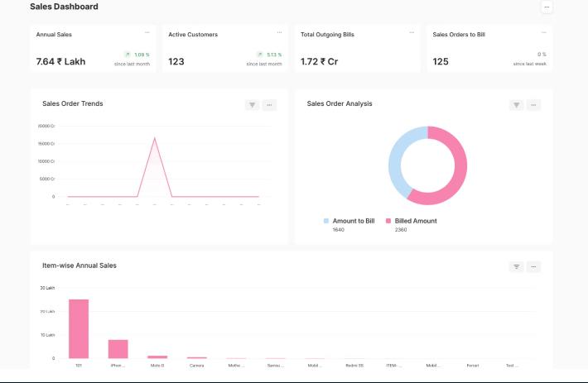Click the Item-wise Annual Sales chart title

tap(80, 266)
